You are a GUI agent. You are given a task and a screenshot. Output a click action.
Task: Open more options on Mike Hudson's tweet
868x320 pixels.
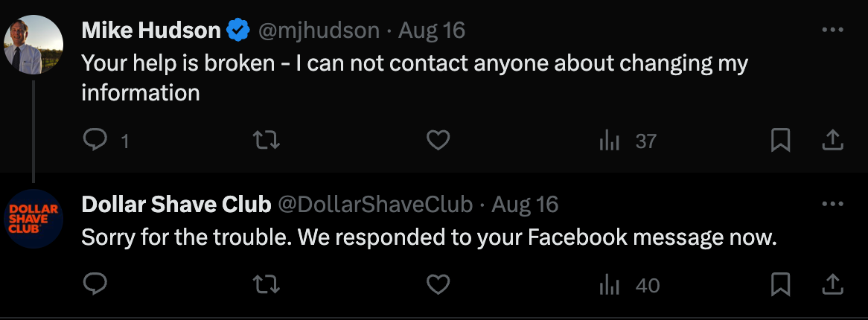[832, 31]
